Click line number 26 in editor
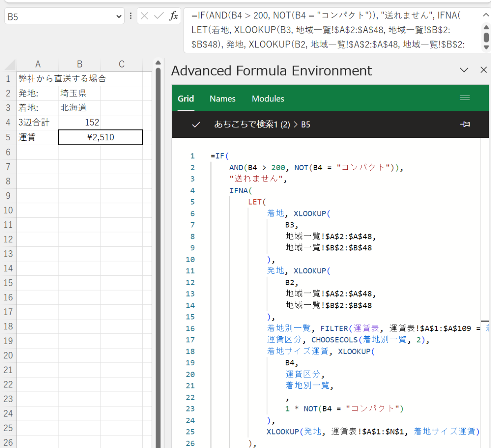 pyautogui.click(x=190, y=443)
